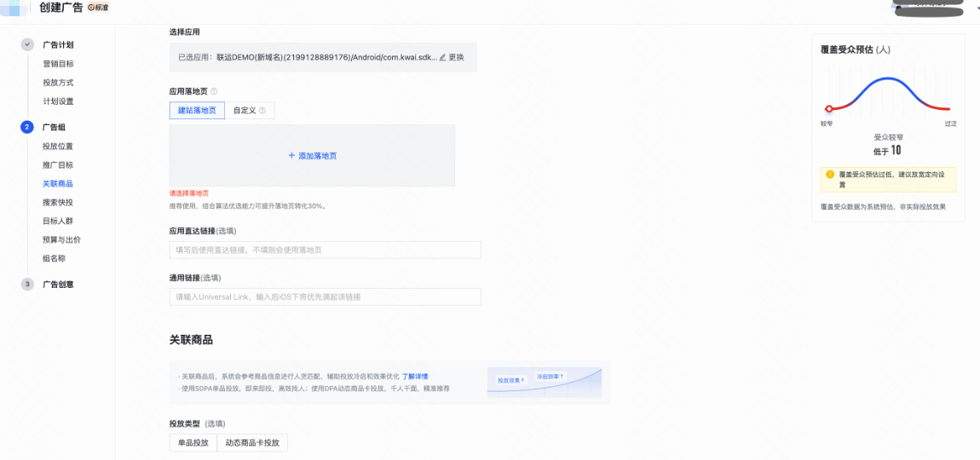The width and height of the screenshot is (980, 460).
Task: Jump to 预算与出价 section in sidebar
Action: tap(61, 240)
